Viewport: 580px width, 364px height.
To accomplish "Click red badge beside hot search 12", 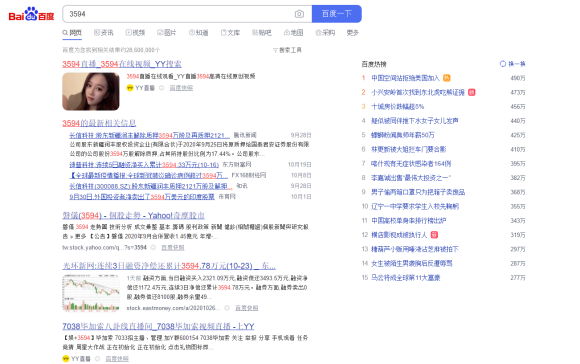I will 434,235.
